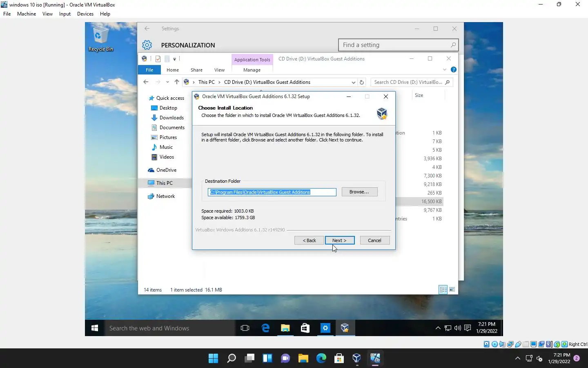Open host taskbar Search magnifier

coord(232,359)
